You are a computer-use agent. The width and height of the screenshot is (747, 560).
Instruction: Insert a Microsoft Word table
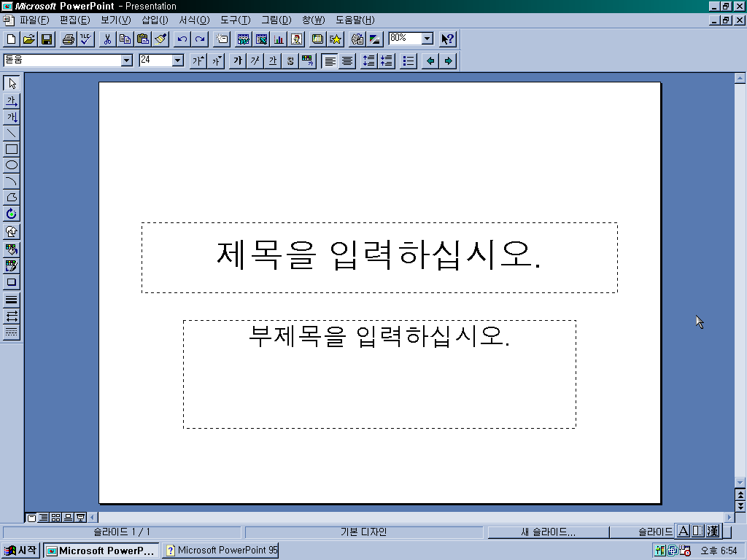[x=244, y=39]
